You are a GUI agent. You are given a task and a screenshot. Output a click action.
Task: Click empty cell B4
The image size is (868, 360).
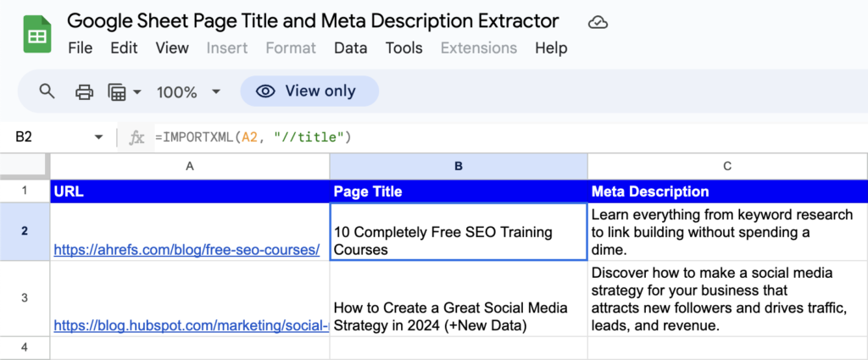pyautogui.click(x=459, y=348)
